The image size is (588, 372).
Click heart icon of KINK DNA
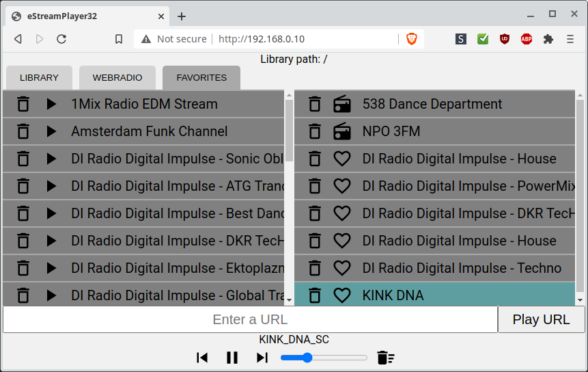coord(342,295)
